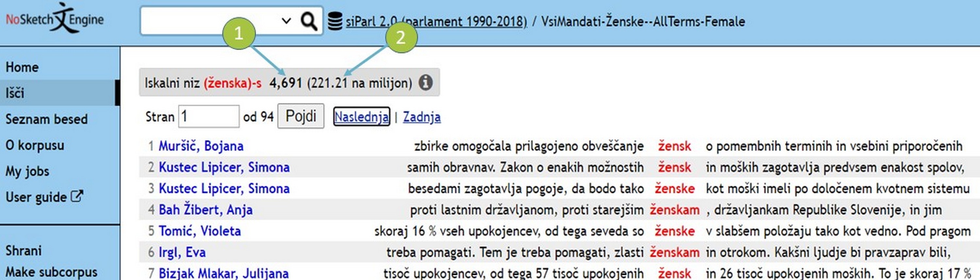The image size is (980, 280).
Task: Open Kustec Lipicer, Simona in row 2
Action: 224,167
